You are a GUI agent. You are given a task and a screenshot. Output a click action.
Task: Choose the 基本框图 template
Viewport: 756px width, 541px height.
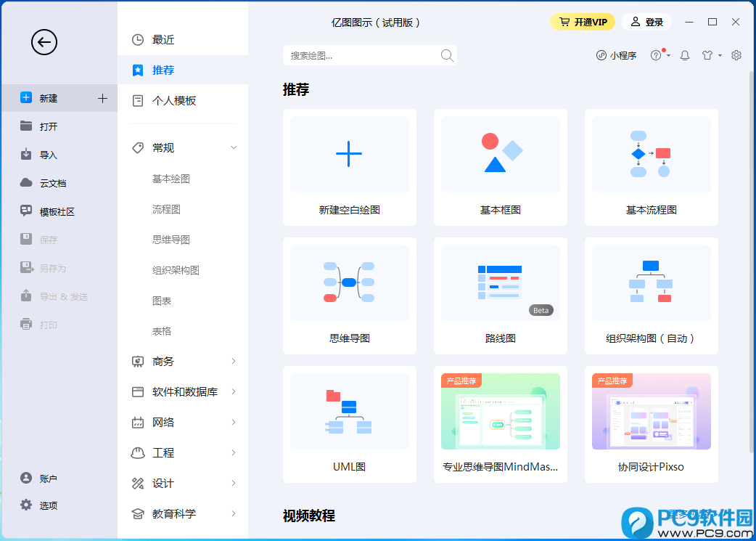pyautogui.click(x=501, y=168)
